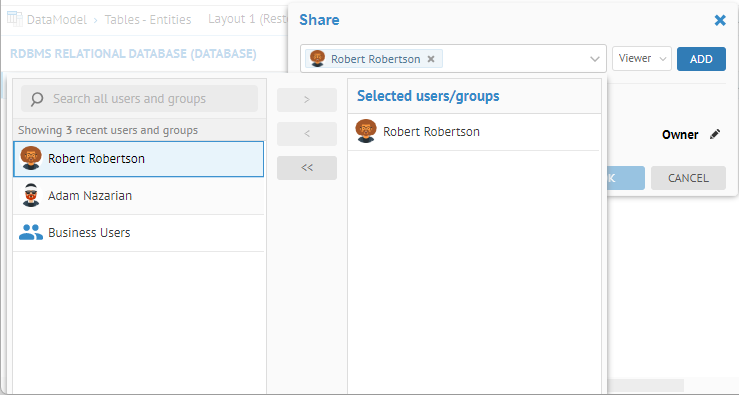The width and height of the screenshot is (739, 395).
Task: Remove Robert Robertson chip from share field
Action: pos(431,59)
